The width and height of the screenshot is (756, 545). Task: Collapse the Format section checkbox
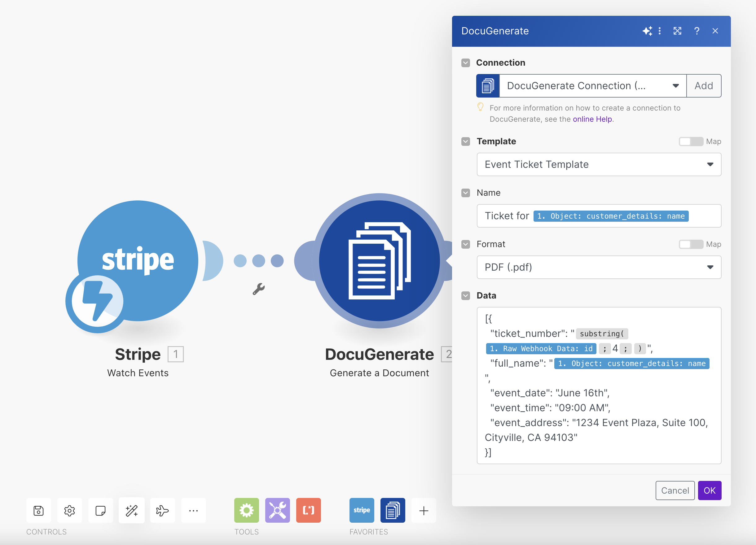[x=466, y=245]
